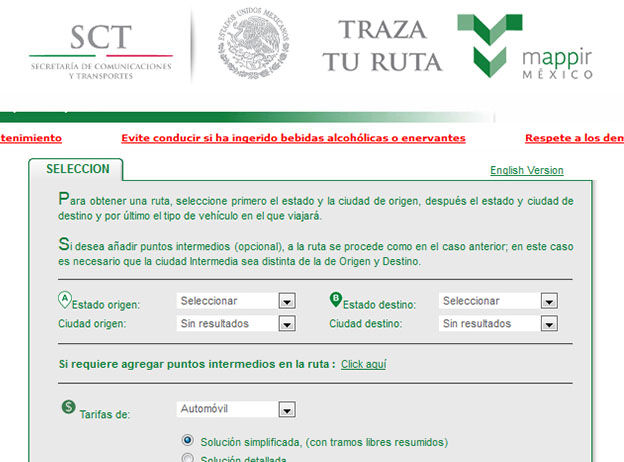This screenshot has width=624, height=462.
Task: Click the 'Respete a los' ticker message
Action: tap(574, 138)
